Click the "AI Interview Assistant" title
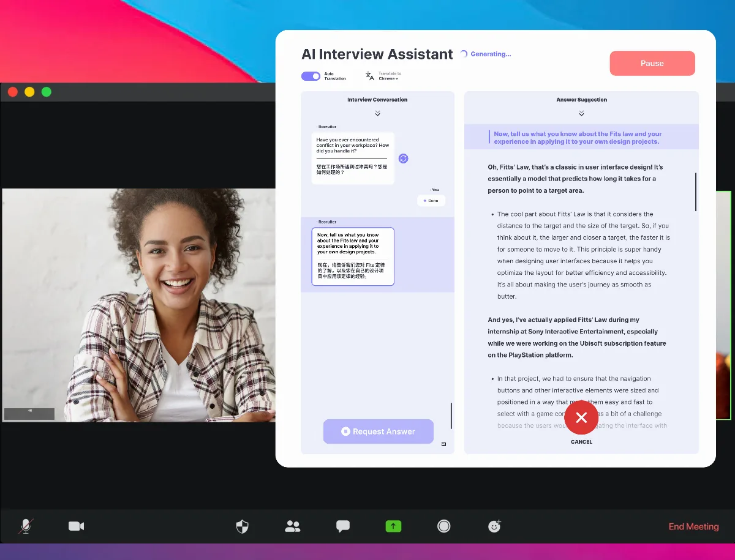Screen dimensions: 735x560 coord(377,54)
